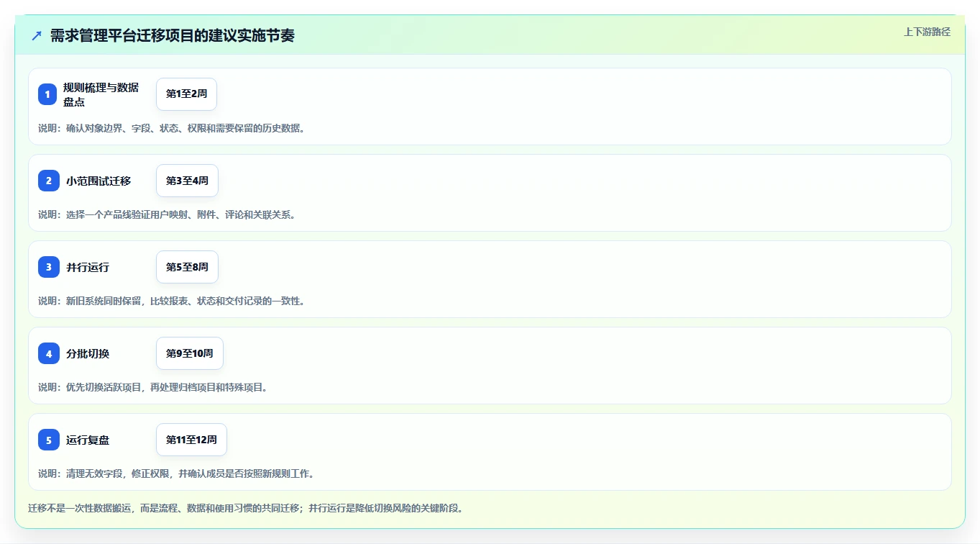The width and height of the screenshot is (980, 544).
Task: Click step number badge 1
Action: pyautogui.click(x=48, y=94)
